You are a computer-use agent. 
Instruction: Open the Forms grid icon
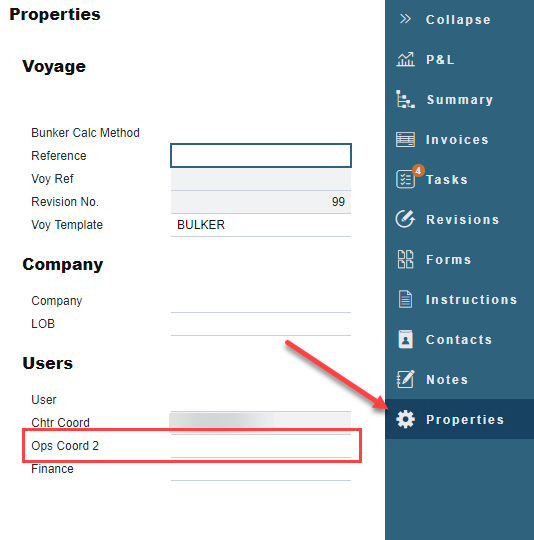coord(405,259)
